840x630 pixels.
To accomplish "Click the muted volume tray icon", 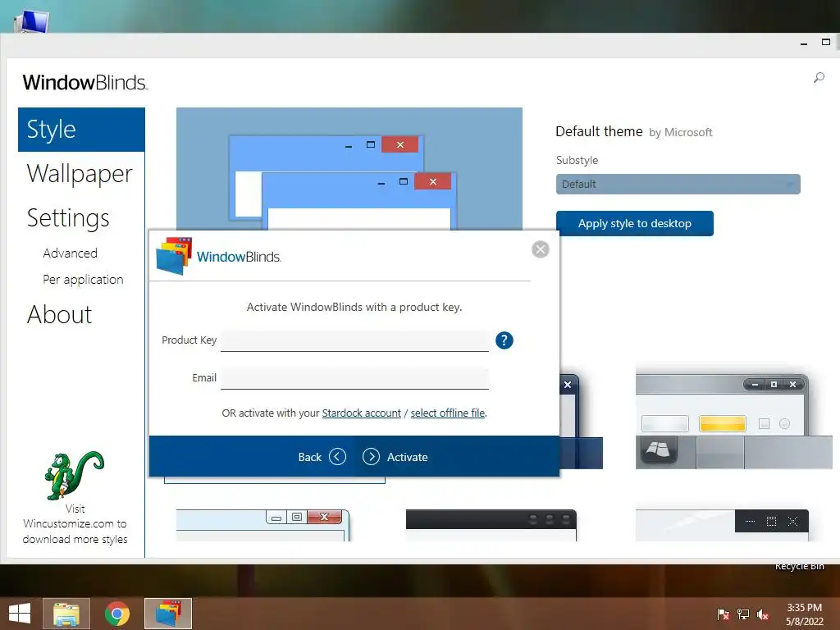I will pos(763,614).
